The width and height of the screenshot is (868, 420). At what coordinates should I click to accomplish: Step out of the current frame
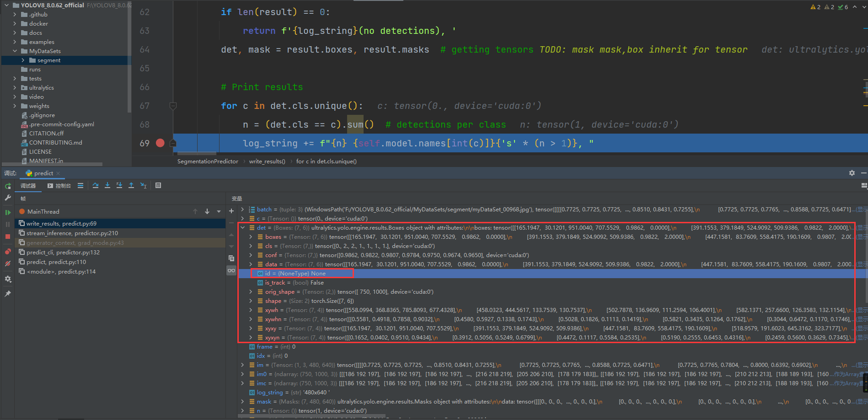pos(131,185)
